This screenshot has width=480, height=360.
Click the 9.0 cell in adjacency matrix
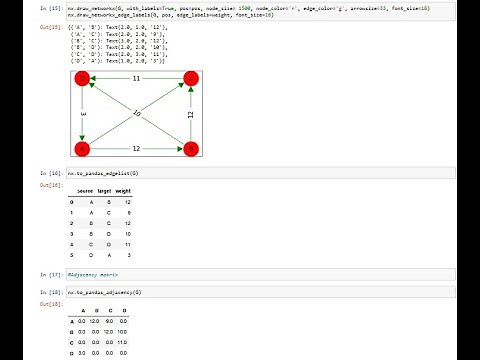109,321
